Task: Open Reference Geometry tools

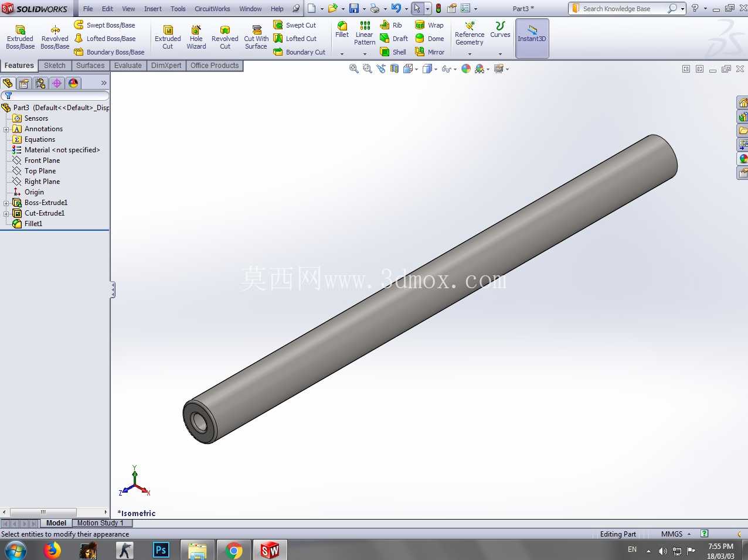Action: tap(470, 33)
